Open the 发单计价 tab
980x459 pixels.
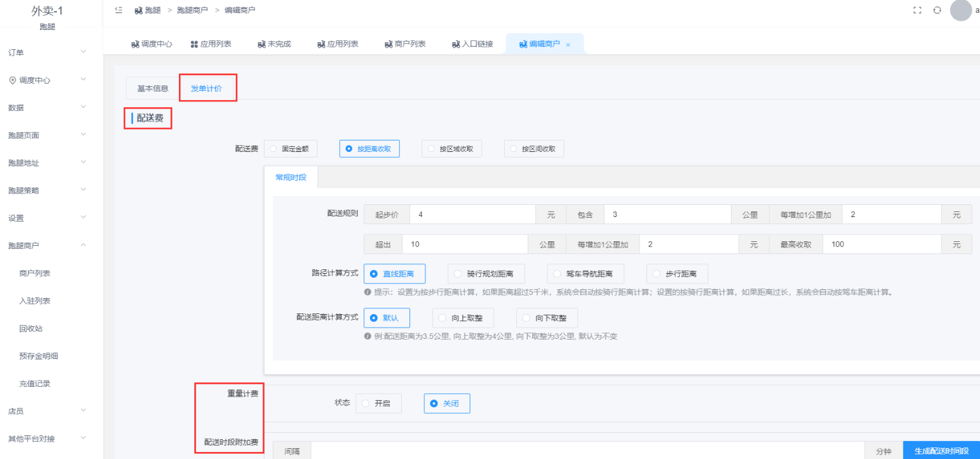(206, 88)
